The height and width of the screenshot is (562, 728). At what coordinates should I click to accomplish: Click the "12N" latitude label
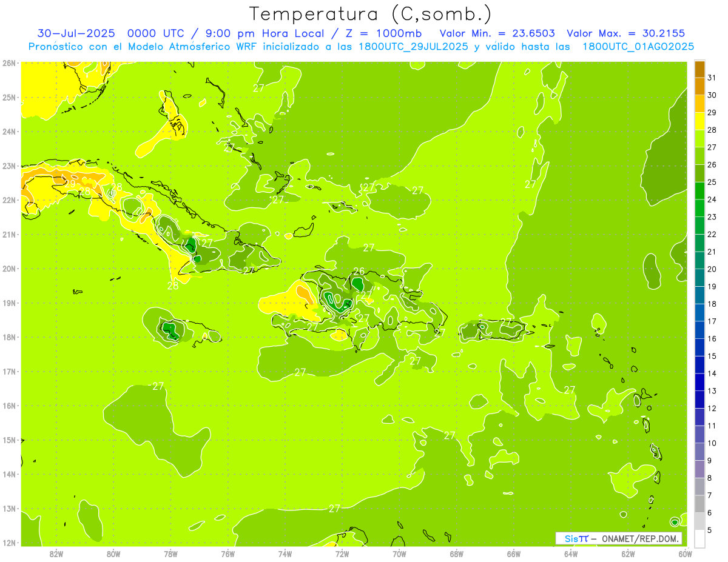click(8, 543)
